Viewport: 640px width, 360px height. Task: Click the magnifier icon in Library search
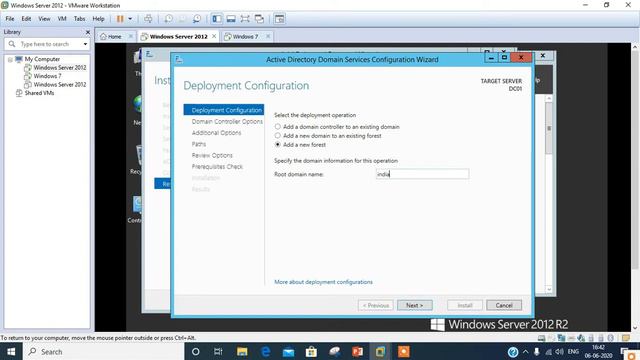pos(12,44)
